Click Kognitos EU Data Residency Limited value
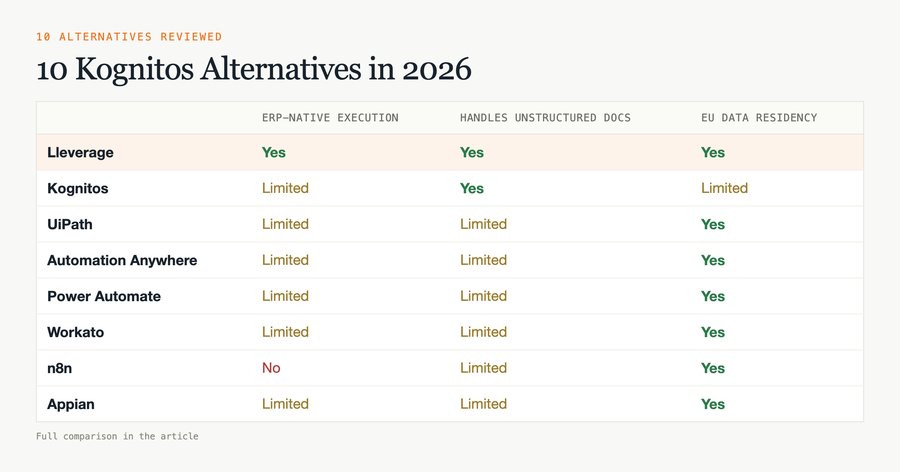This screenshot has height=472, width=900. point(724,188)
